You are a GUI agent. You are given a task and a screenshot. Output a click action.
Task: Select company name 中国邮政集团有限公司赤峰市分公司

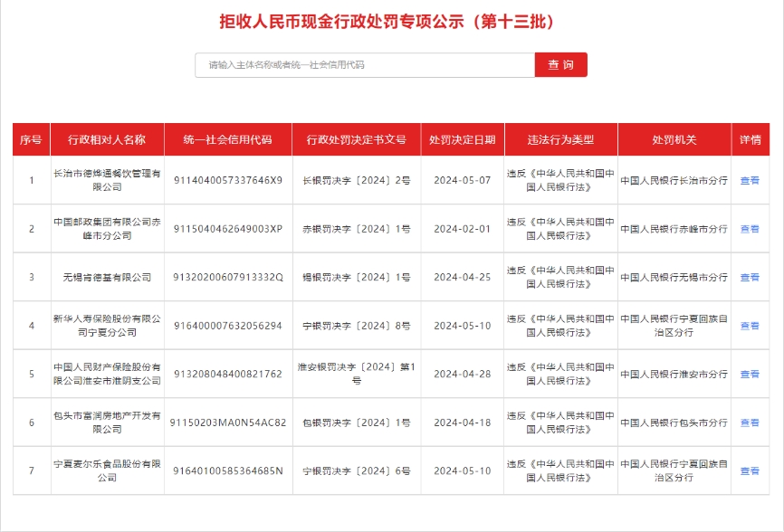107,229
